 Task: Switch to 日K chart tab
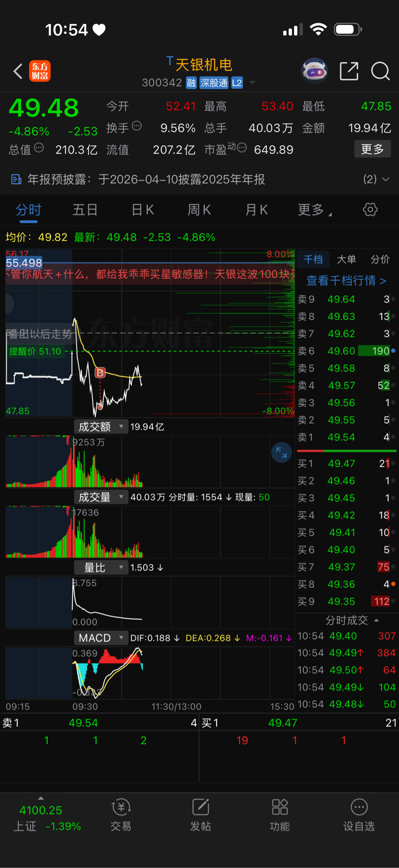142,210
